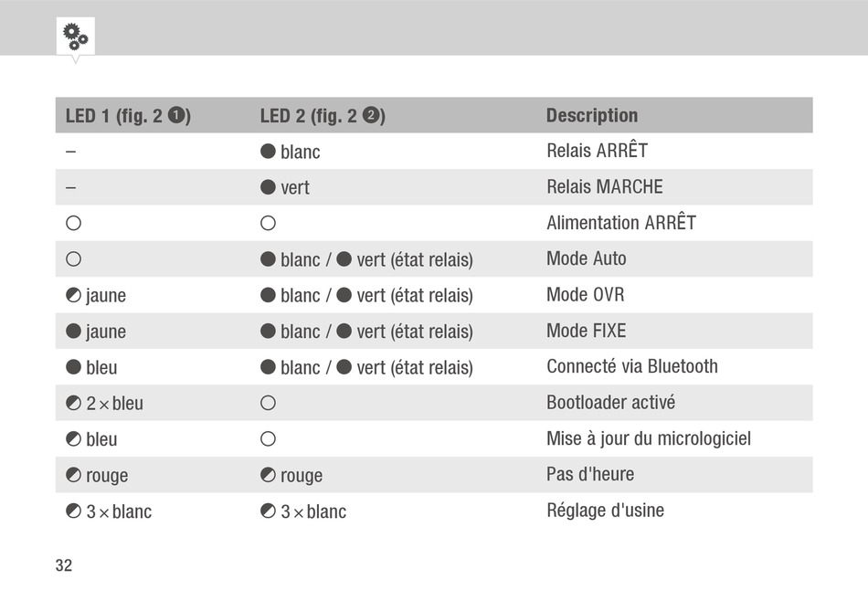The image size is (868, 590).
Task: Click the numbered circle 2 in the LED 2 header
Action: click(371, 115)
